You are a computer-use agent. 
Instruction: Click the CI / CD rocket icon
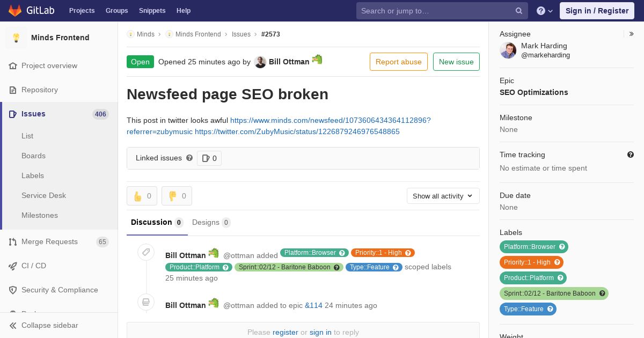13,266
